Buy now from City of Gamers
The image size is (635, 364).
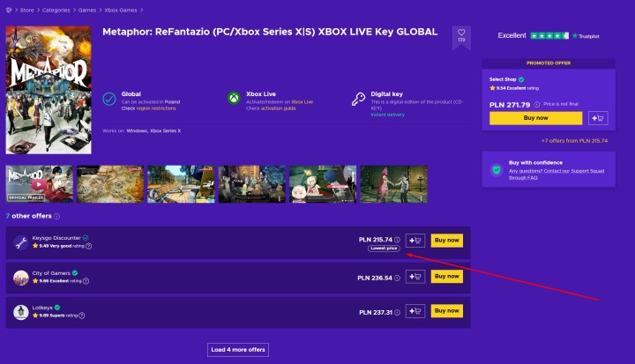tap(446, 277)
